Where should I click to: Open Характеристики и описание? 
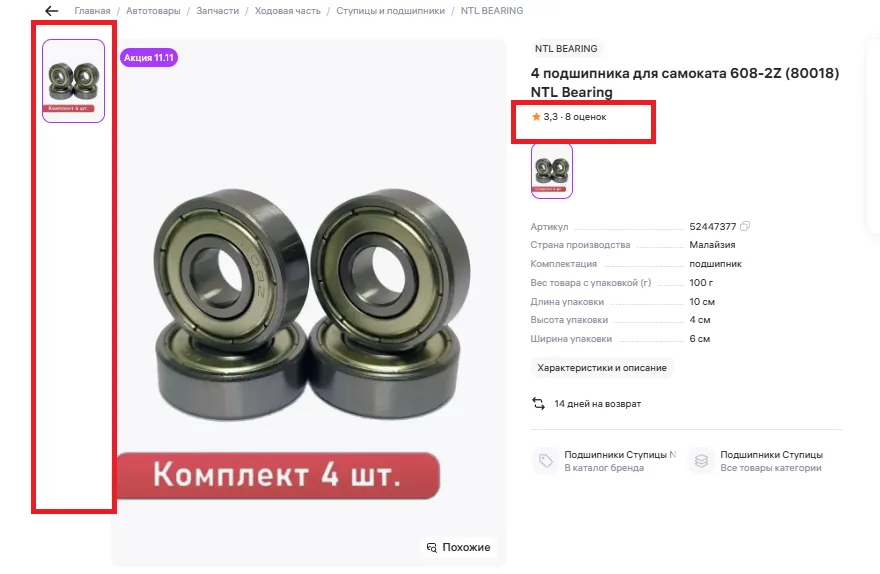pyautogui.click(x=602, y=368)
